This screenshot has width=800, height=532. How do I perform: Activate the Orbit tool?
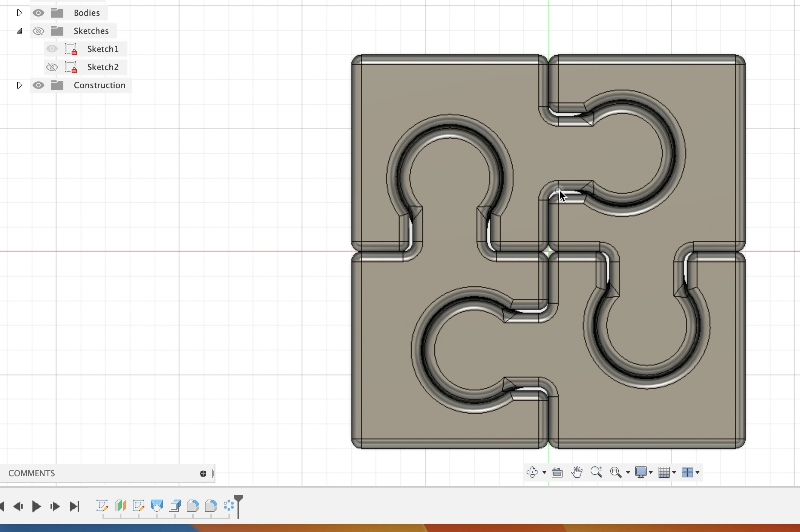(533, 472)
